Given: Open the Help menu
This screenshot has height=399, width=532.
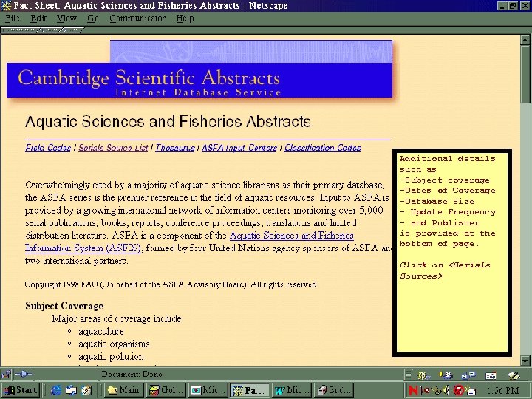Looking at the screenshot, I should (x=185, y=18).
